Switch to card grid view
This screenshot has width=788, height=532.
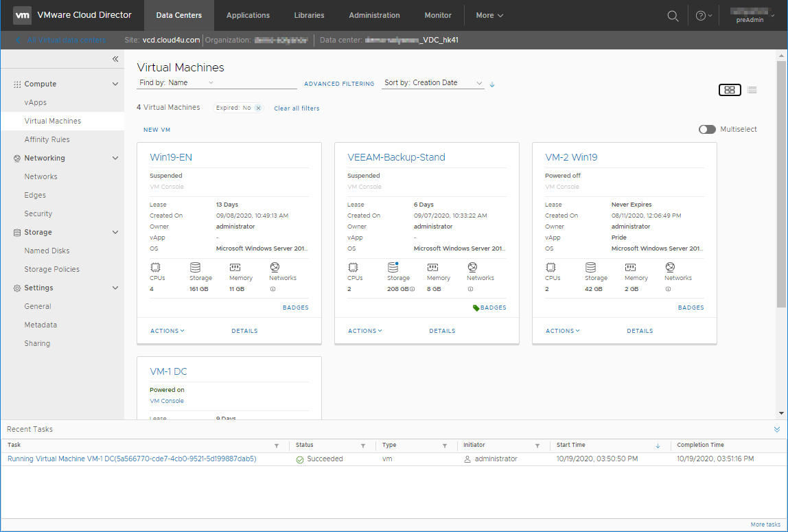pyautogui.click(x=730, y=90)
